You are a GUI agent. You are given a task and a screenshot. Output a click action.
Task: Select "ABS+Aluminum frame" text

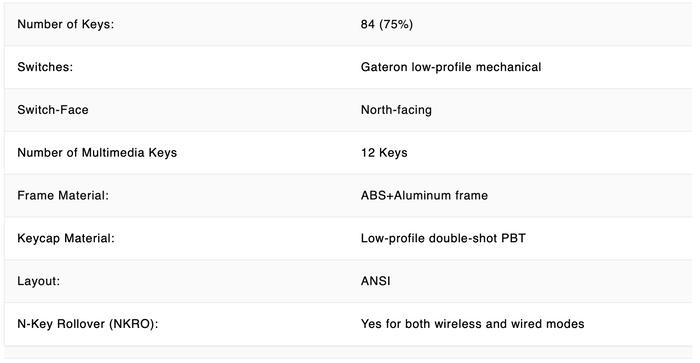coord(424,196)
